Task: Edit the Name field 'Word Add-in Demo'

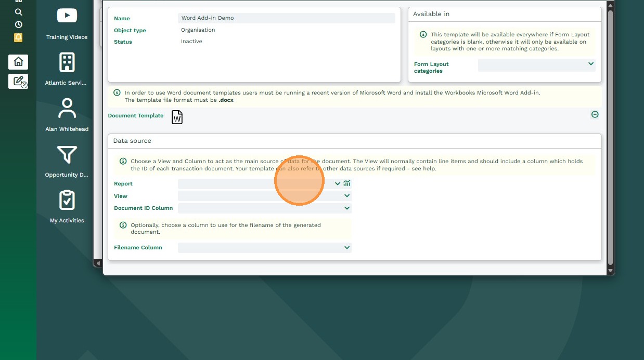Action: (x=287, y=18)
